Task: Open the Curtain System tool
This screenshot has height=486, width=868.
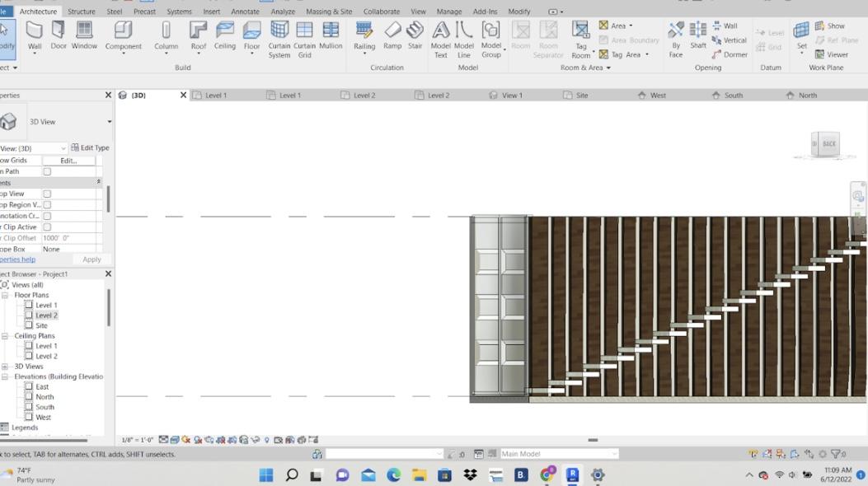Action: 279,40
